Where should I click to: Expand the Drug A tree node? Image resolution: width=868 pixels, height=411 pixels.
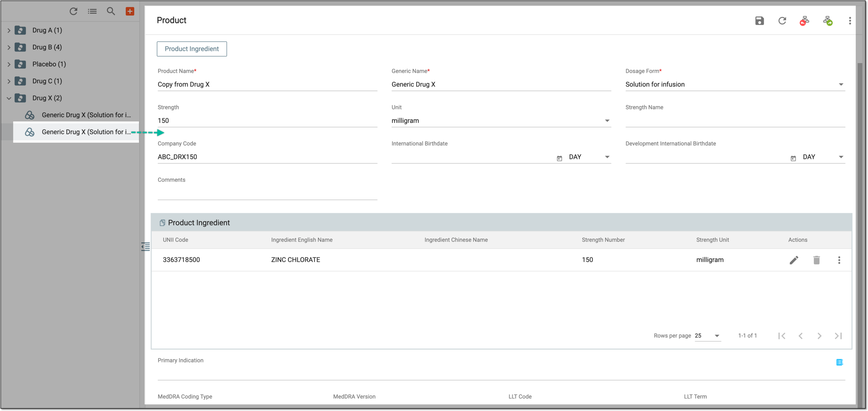coord(9,31)
